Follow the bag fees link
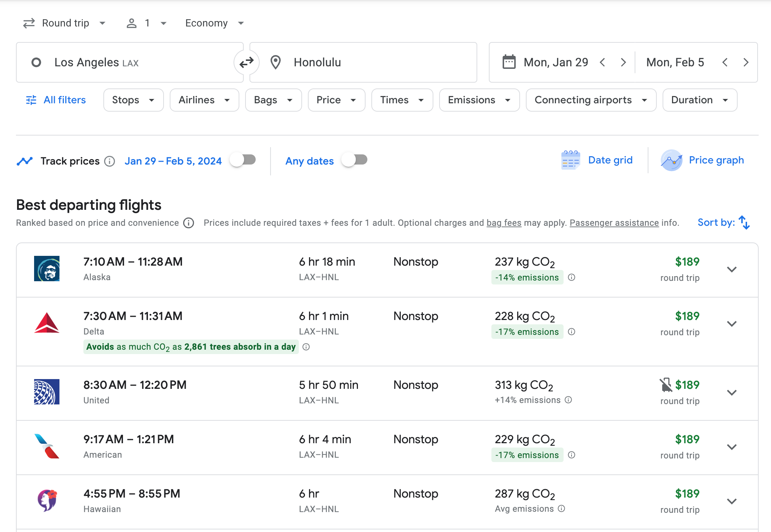The image size is (771, 532). click(x=504, y=223)
